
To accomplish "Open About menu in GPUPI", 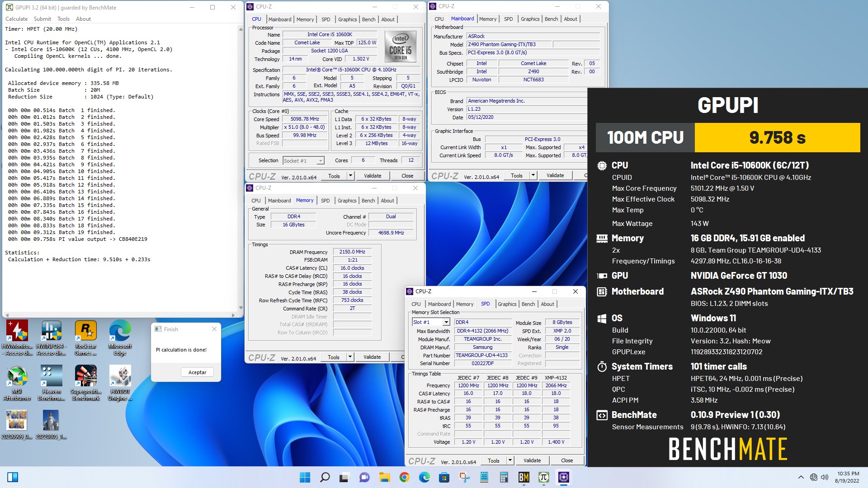I will tap(83, 19).
